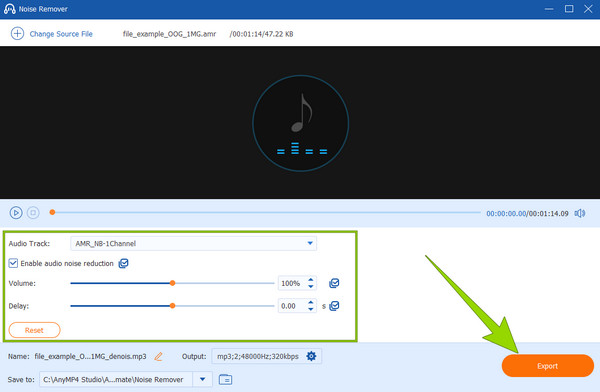Click the Save to path field
The height and width of the screenshot is (392, 600).
click(x=116, y=380)
